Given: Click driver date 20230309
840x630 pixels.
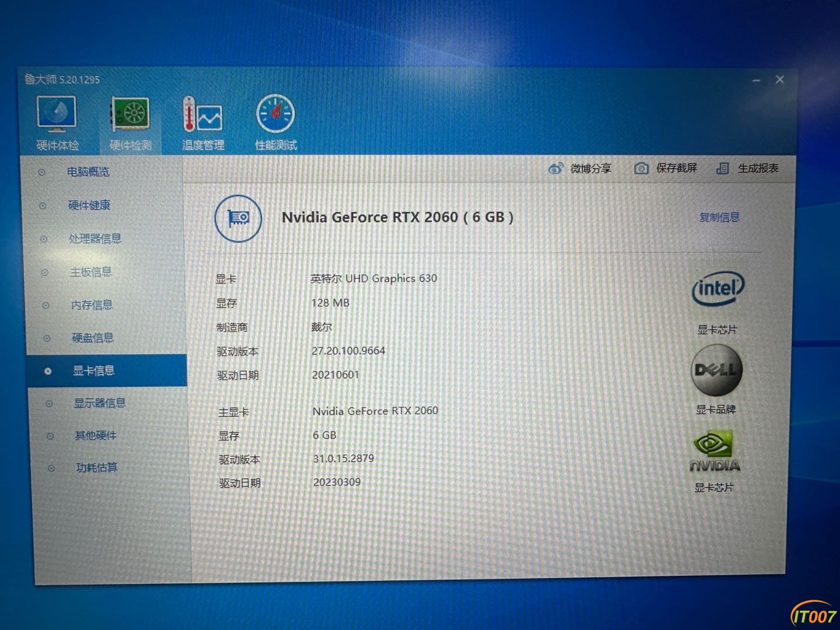Looking at the screenshot, I should click(x=337, y=482).
